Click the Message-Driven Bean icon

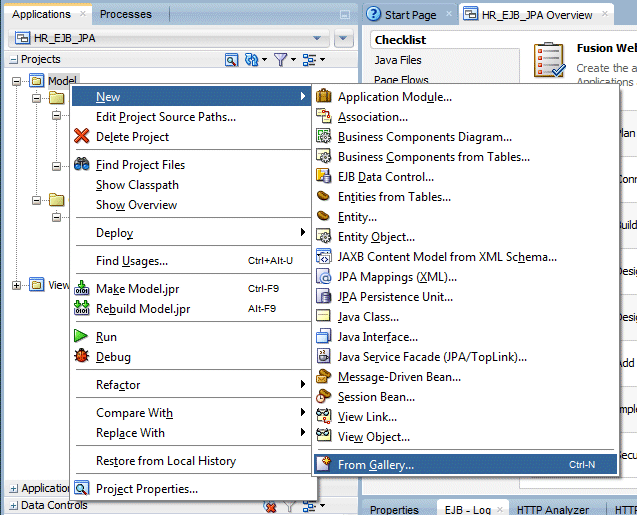pyautogui.click(x=324, y=376)
